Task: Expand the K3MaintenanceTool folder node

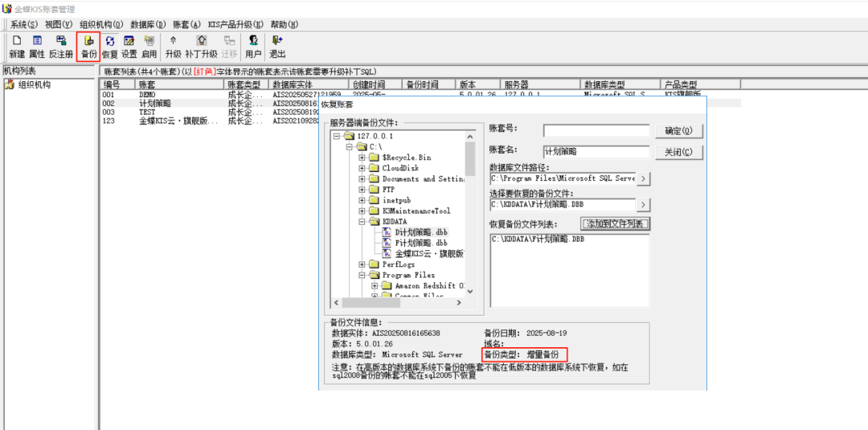Action: click(x=362, y=211)
